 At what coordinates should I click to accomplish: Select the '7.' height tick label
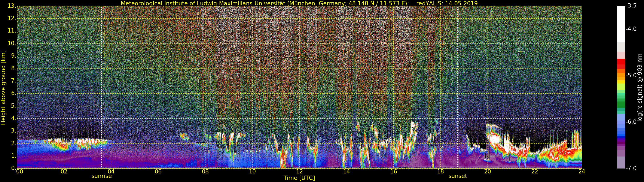(13, 81)
